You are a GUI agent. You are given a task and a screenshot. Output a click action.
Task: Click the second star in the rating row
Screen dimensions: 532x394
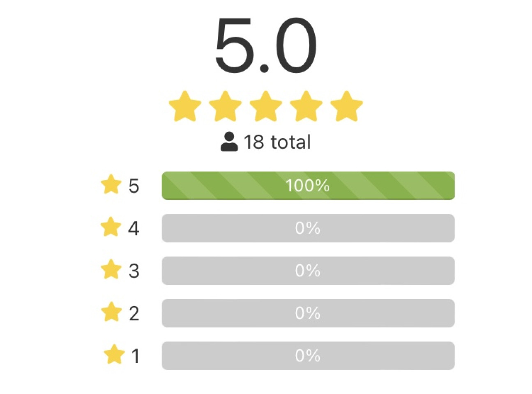point(225,106)
